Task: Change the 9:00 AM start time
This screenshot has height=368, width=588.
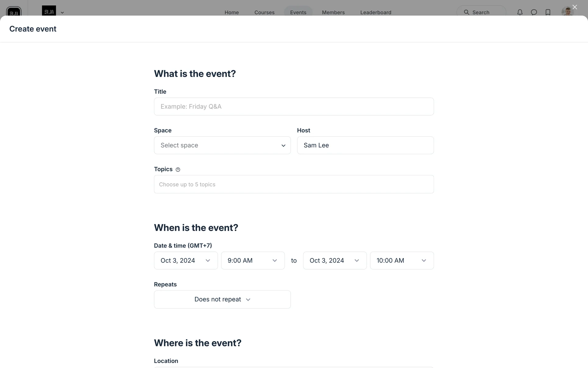Action: pos(253,261)
